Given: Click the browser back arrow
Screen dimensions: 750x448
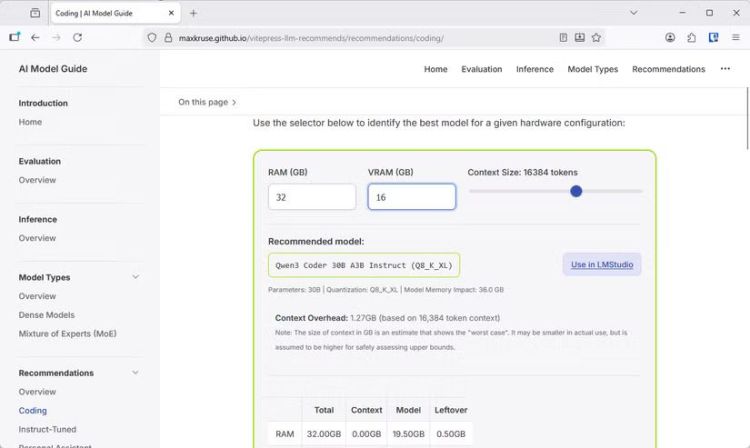Looking at the screenshot, I should [x=35, y=37].
